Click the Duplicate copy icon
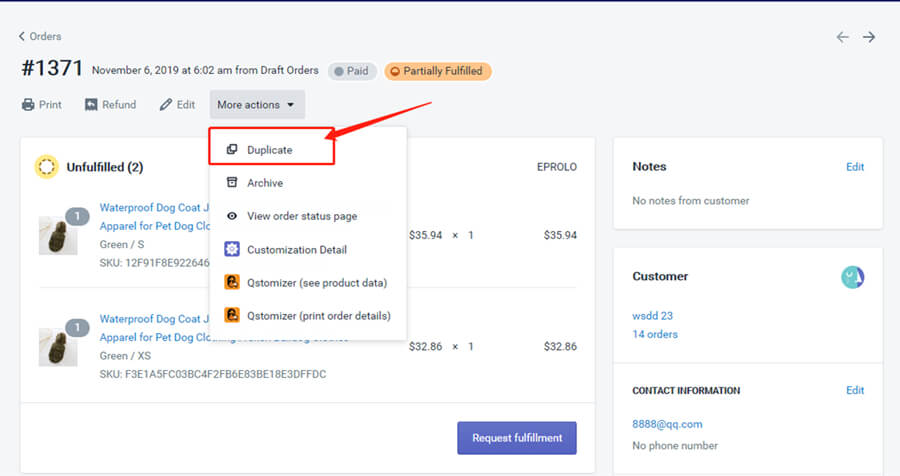Screen dimensions: 900x476 pos(232,149)
